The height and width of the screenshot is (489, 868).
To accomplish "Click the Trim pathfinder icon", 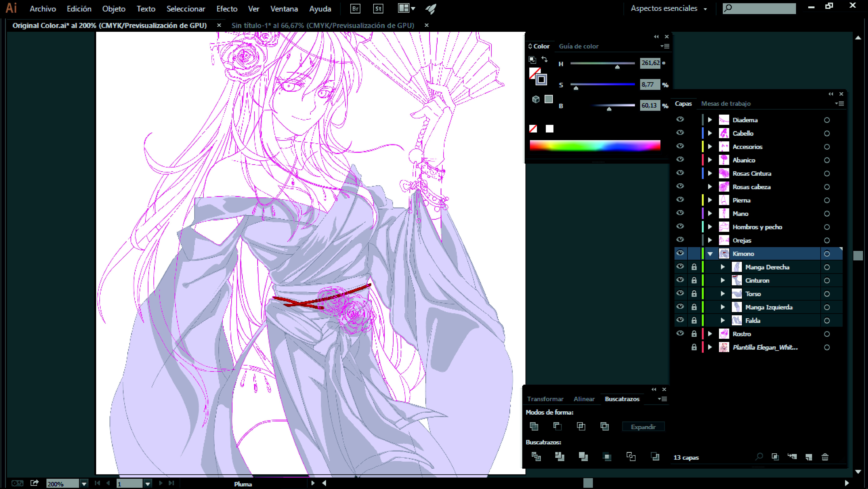I will tap(560, 457).
